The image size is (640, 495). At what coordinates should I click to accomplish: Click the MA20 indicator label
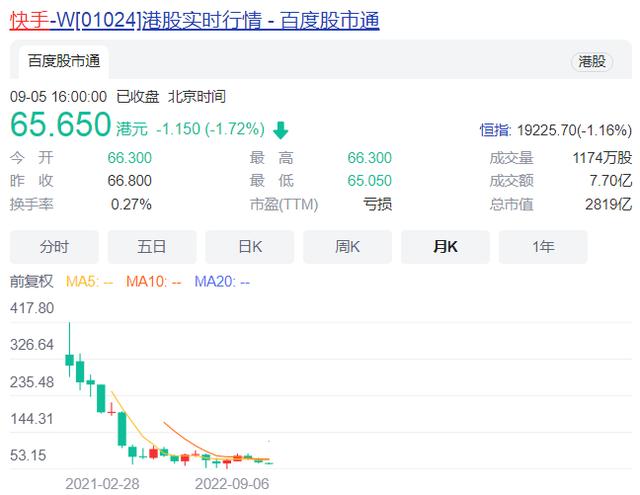click(x=222, y=282)
